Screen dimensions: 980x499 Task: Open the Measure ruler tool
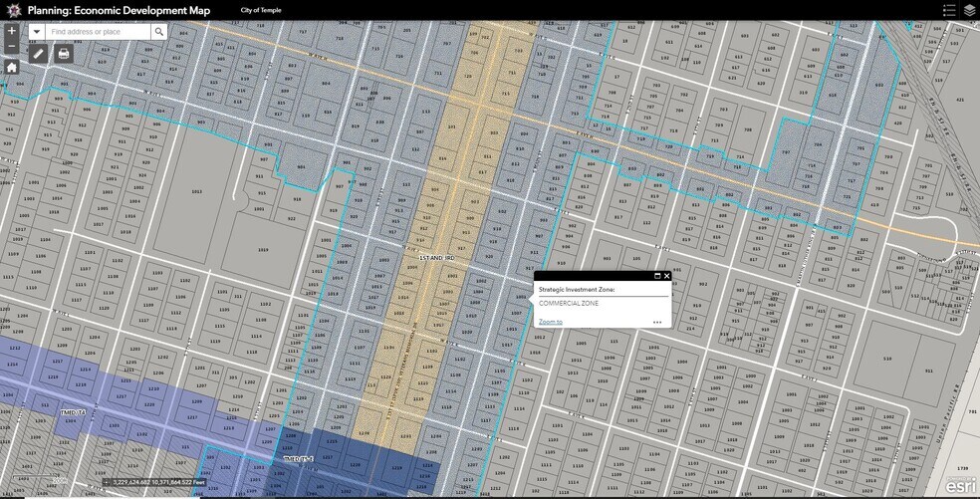(x=39, y=54)
